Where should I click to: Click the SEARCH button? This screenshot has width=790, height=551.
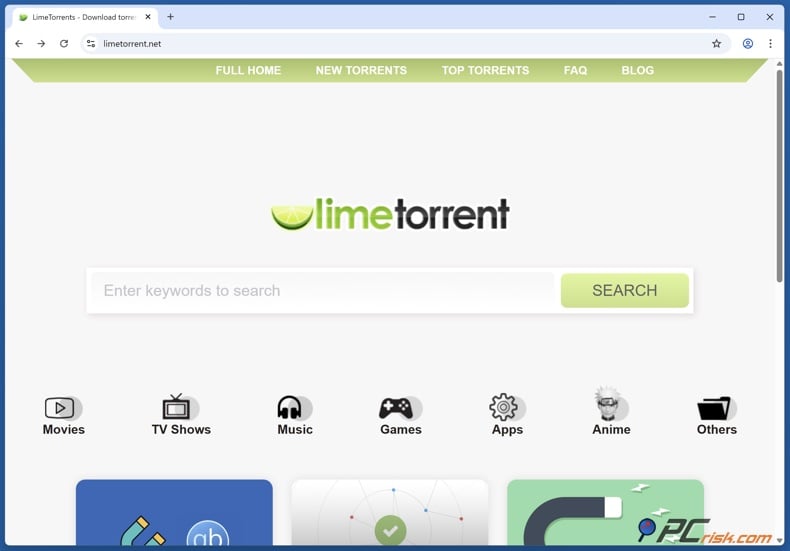(x=624, y=291)
